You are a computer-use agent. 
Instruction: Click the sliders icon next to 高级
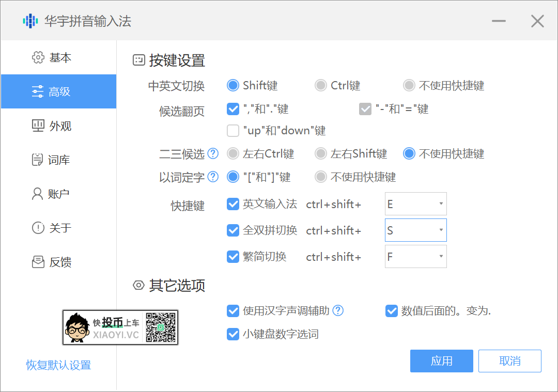click(37, 91)
